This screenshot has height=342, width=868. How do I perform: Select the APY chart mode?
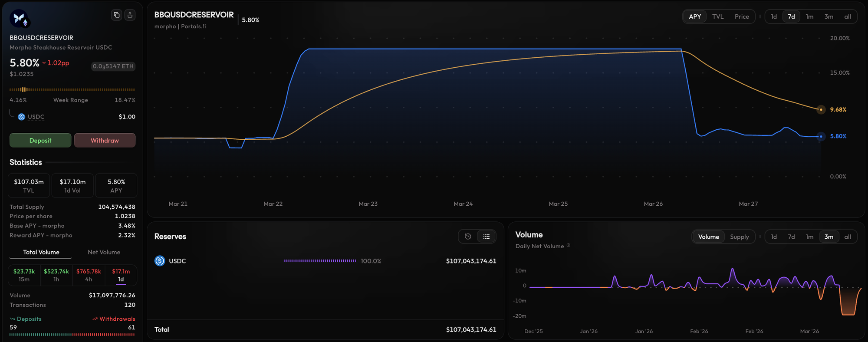coord(695,16)
